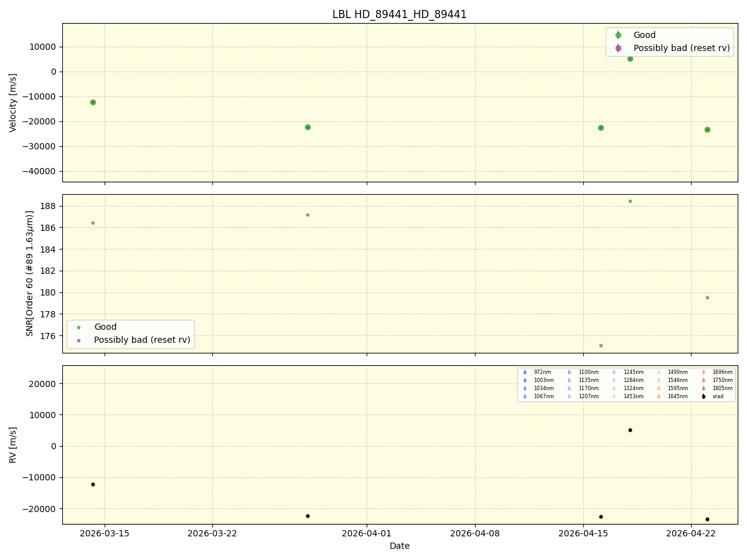Click the black vrad legend marker
Viewport: 747px width, 560px height.
tap(703, 396)
